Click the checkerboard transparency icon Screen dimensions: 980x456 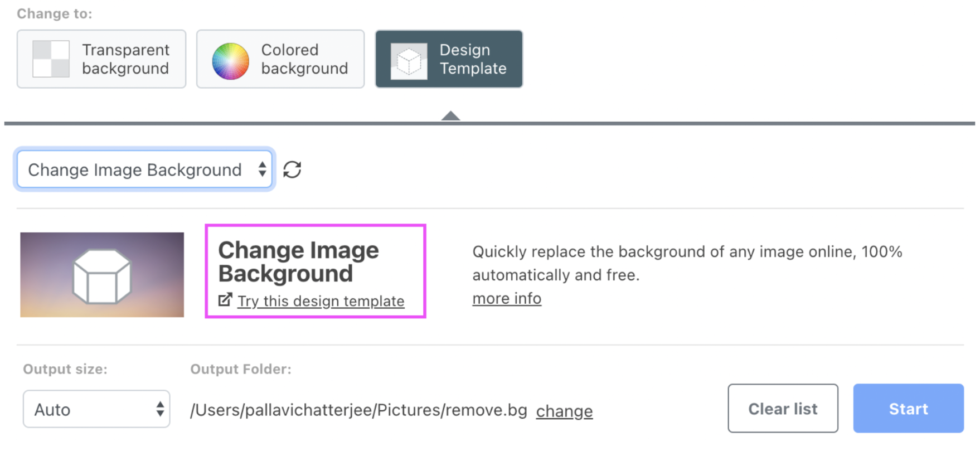pyautogui.click(x=51, y=59)
